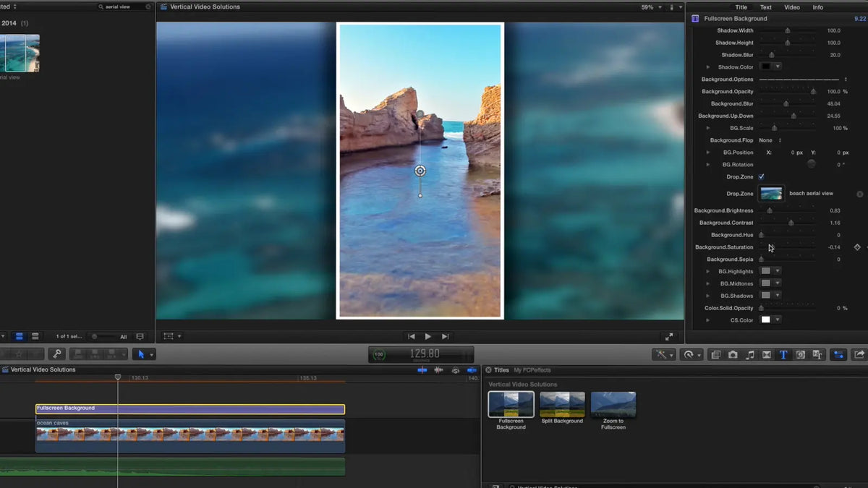Open the Photos browser camera icon
Viewport: 868px width, 488px height.
point(733,354)
